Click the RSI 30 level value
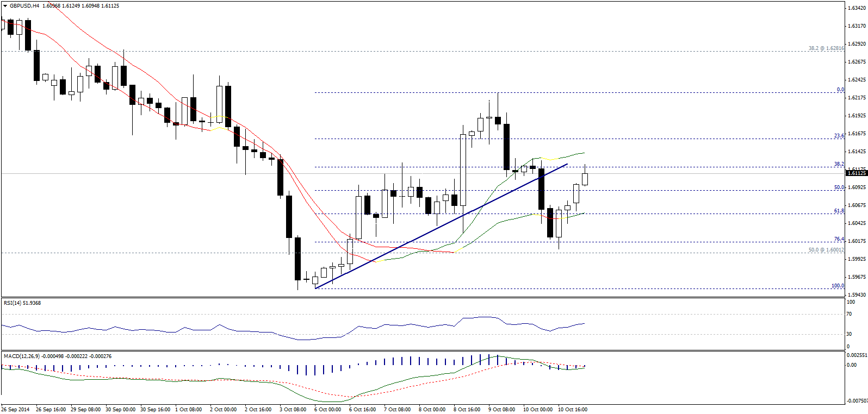 [x=849, y=334]
